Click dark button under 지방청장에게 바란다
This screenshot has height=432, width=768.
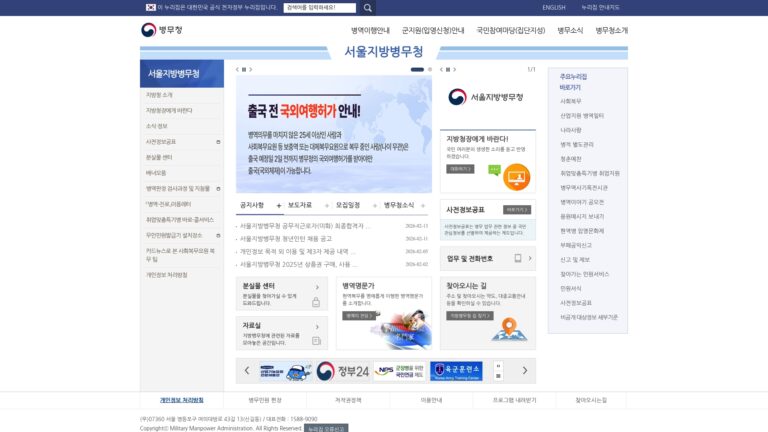click(460, 169)
